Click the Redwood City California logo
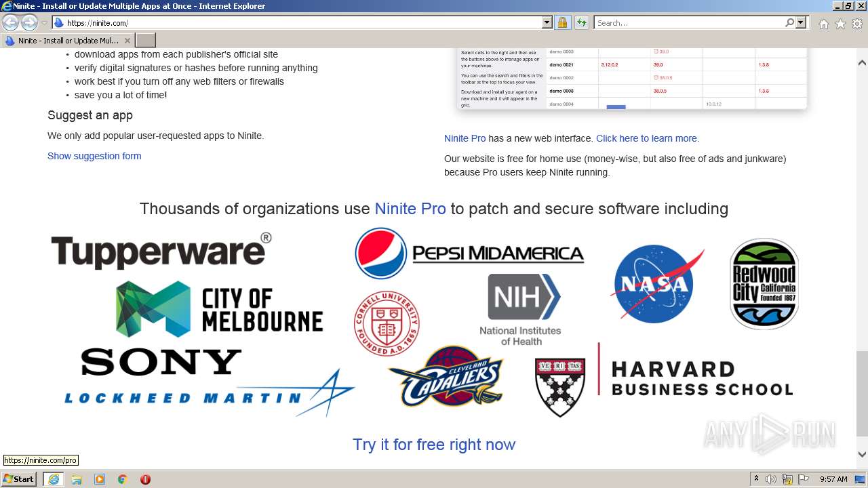 pyautogui.click(x=764, y=283)
